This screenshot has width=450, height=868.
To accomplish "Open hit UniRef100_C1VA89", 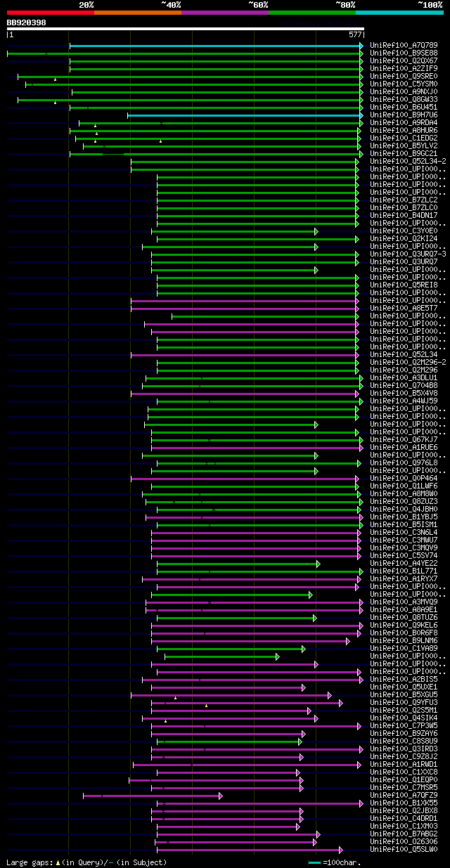I will pos(404,649).
